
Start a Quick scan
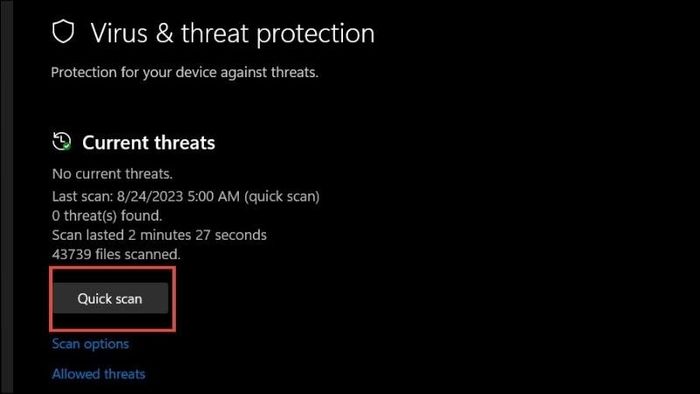[x=111, y=298]
